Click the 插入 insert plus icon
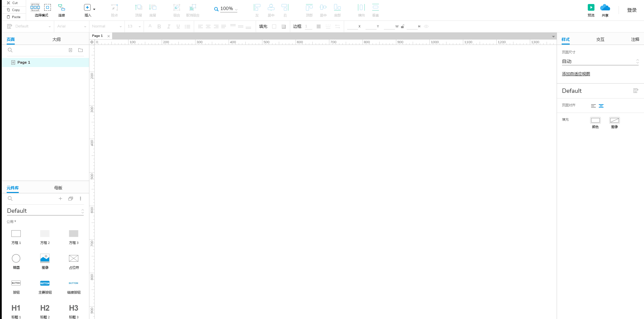644x319 pixels. 87,7
